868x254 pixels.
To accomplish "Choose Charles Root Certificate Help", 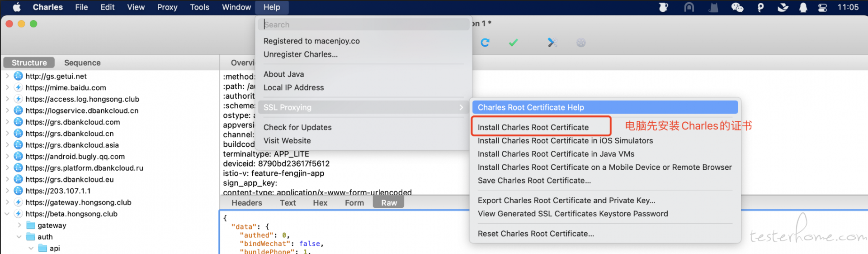I will tap(605, 107).
